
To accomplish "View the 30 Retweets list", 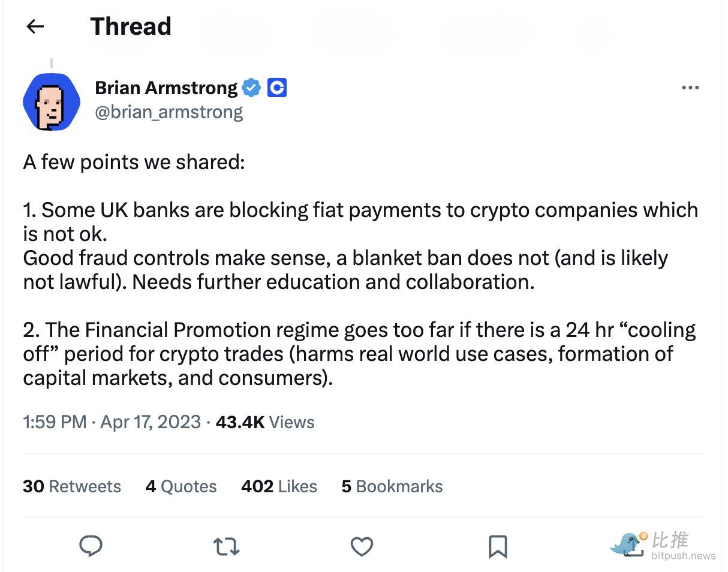I will coord(72,486).
